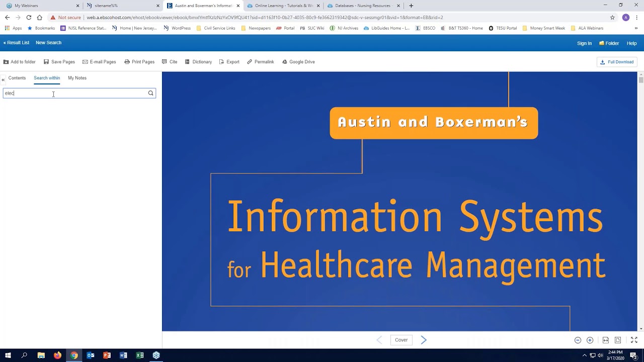Viewport: 644px width, 362px height.
Task: Open the My Notes tab
Action: pyautogui.click(x=77, y=78)
